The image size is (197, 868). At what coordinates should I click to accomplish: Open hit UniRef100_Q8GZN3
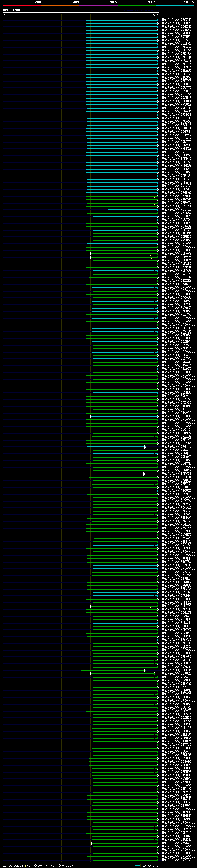point(177,26)
